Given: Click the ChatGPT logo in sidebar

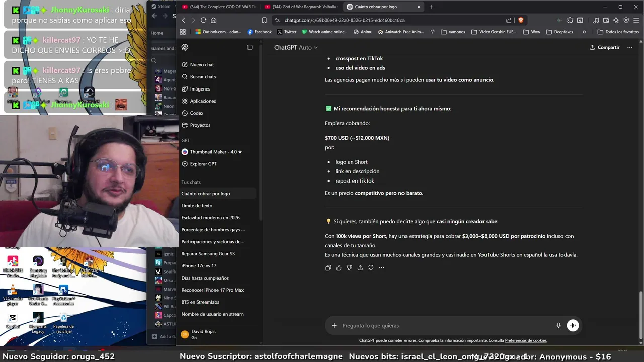Looking at the screenshot, I should point(185,47).
